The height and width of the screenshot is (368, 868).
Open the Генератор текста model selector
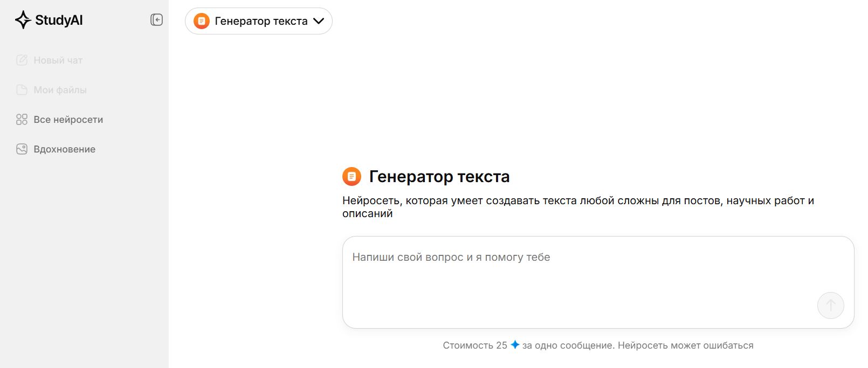[259, 21]
